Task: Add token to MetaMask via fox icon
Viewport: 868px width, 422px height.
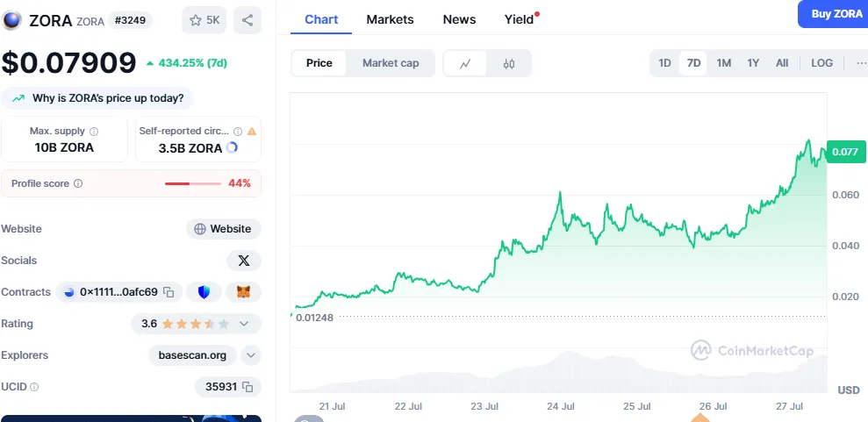Action: (x=243, y=292)
